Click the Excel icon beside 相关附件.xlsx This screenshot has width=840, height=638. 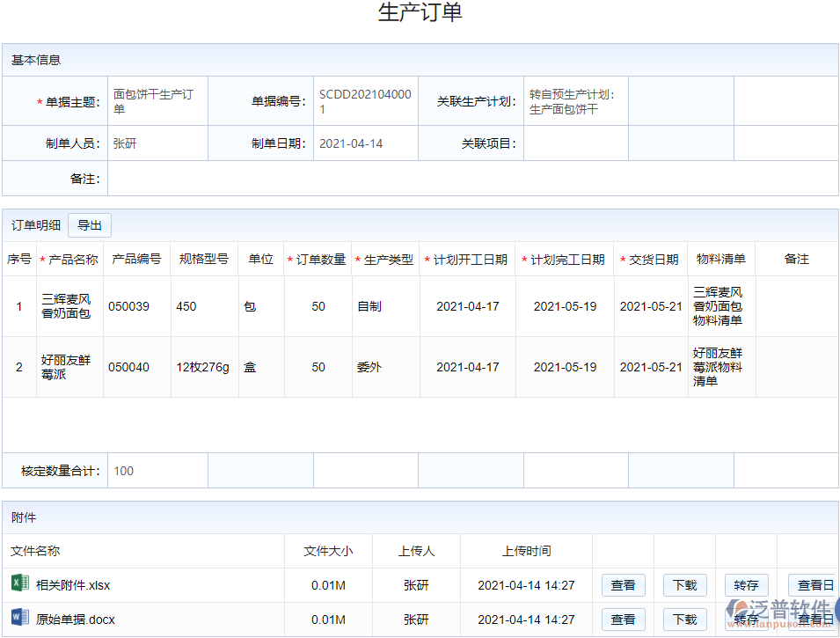pos(17,585)
